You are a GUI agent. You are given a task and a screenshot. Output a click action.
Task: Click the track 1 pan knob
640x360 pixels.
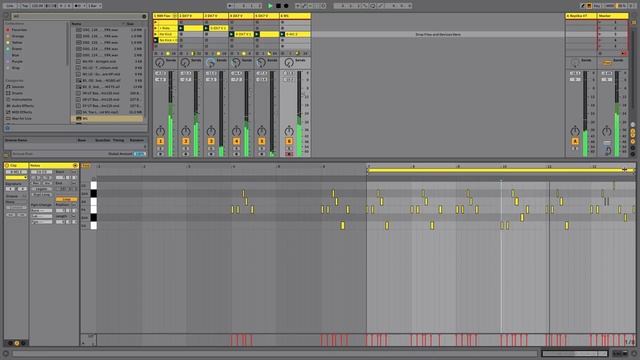pos(160,131)
